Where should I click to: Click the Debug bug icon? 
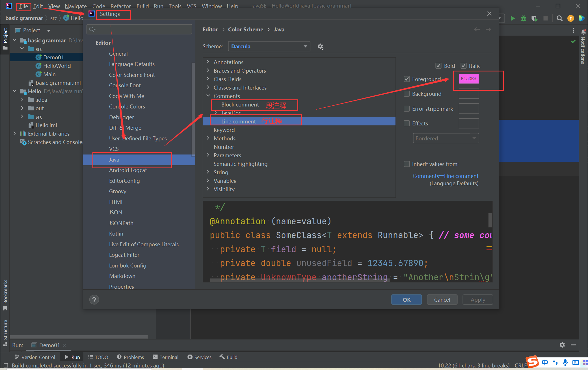coord(523,18)
